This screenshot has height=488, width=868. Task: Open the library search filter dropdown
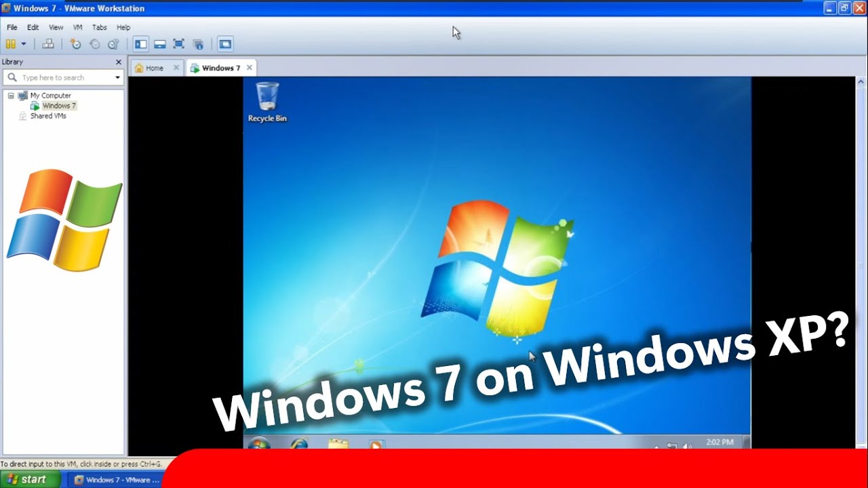point(118,77)
